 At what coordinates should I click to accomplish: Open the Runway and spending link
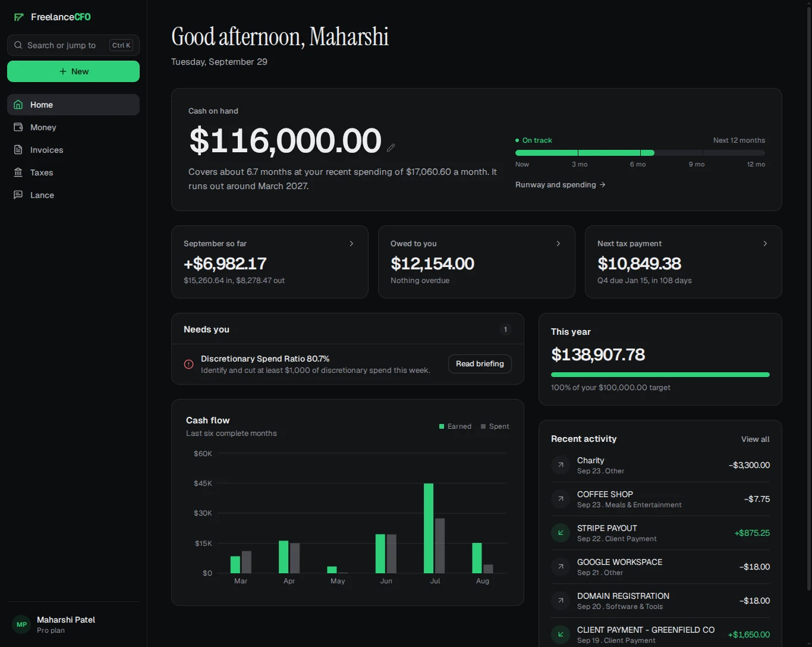point(560,185)
